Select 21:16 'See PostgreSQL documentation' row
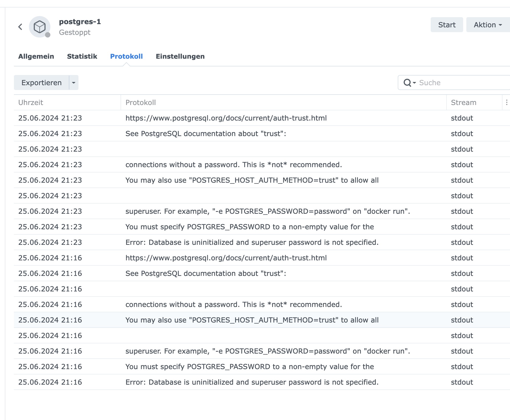Screen dimensions: 510x420 (262, 273)
